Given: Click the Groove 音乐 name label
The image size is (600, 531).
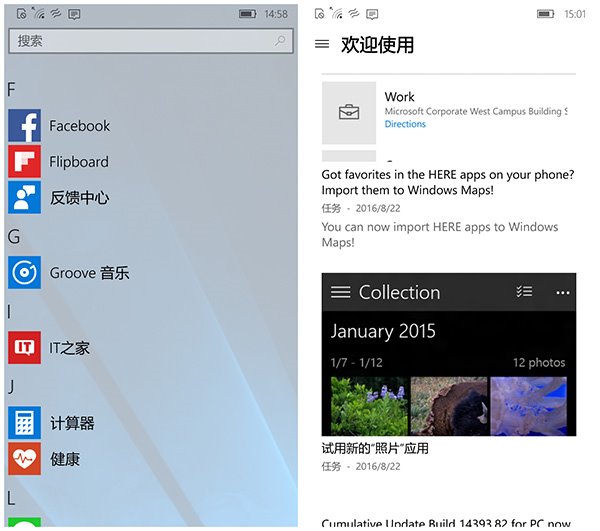Looking at the screenshot, I should click(x=90, y=273).
